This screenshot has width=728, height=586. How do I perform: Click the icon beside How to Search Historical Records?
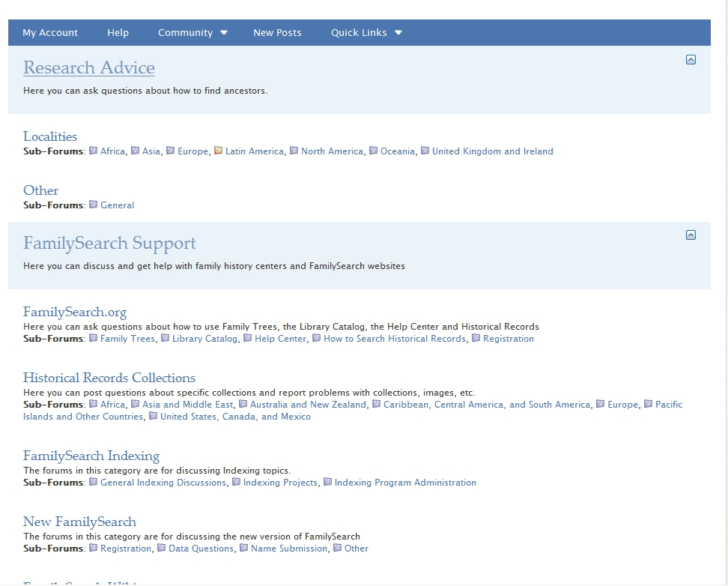[x=316, y=338]
